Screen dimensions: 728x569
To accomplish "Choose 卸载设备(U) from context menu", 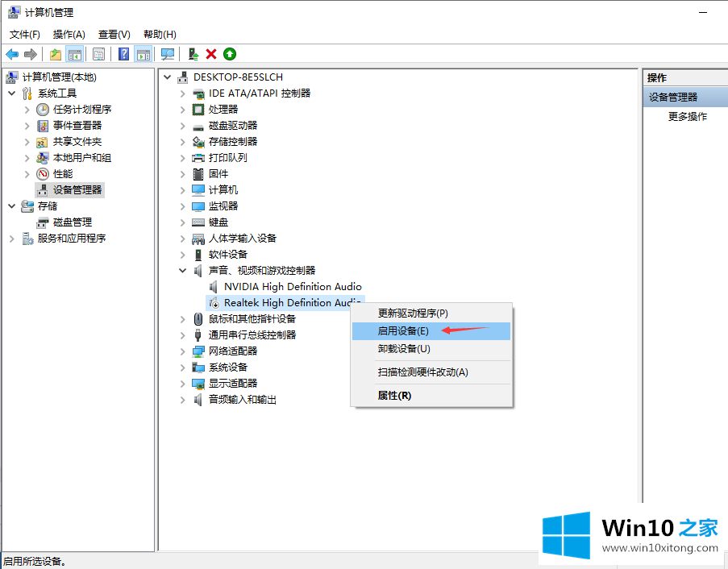I will click(x=432, y=348).
